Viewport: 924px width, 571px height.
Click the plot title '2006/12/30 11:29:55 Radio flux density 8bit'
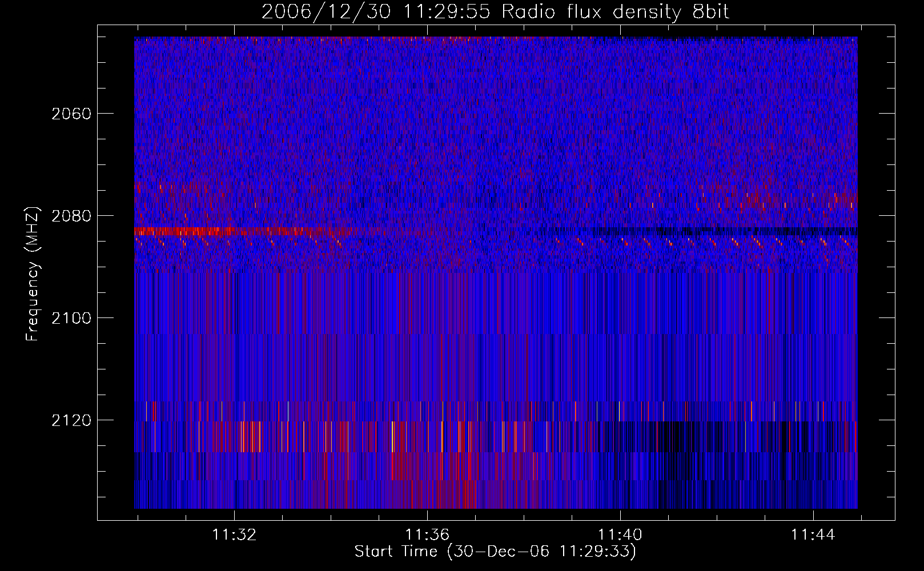tap(495, 12)
